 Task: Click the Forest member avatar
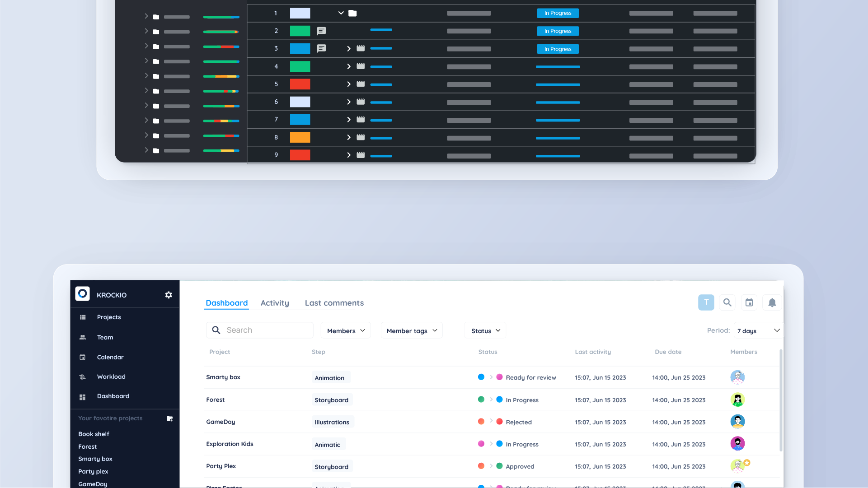pos(737,400)
